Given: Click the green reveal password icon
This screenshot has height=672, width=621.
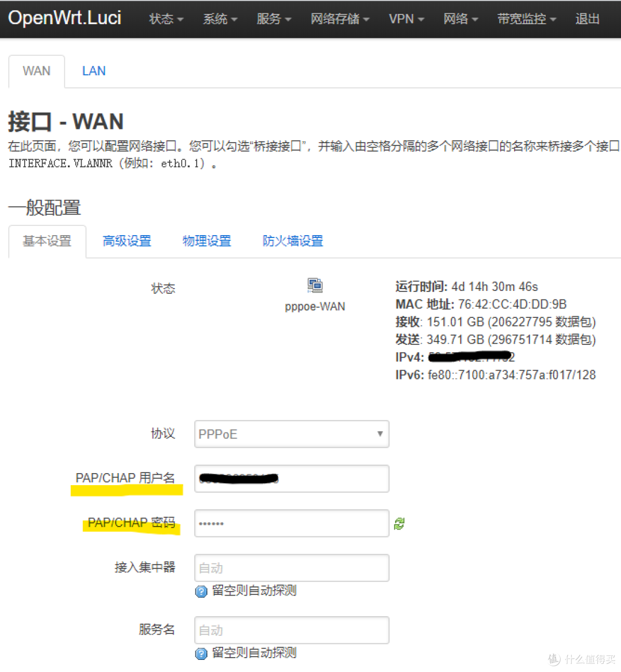Looking at the screenshot, I should 399,523.
